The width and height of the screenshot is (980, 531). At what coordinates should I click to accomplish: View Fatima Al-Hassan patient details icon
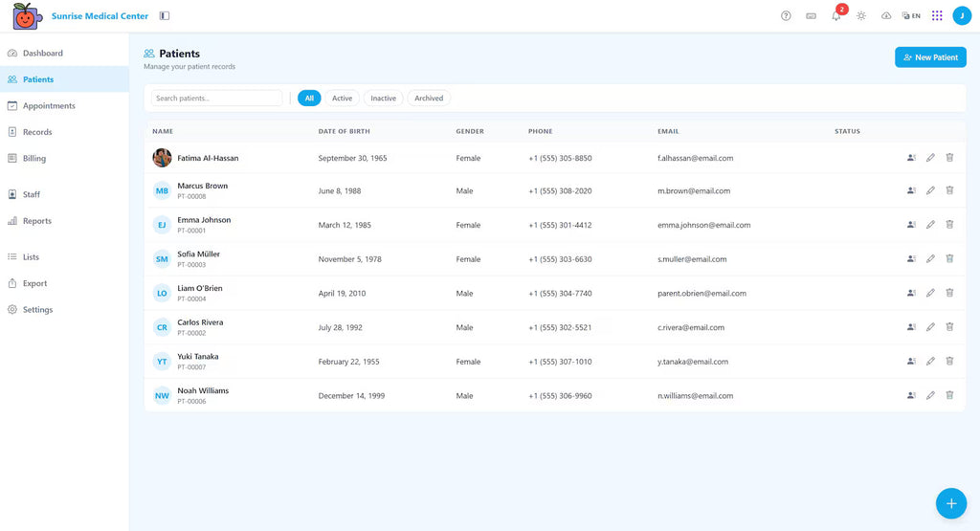[911, 158]
